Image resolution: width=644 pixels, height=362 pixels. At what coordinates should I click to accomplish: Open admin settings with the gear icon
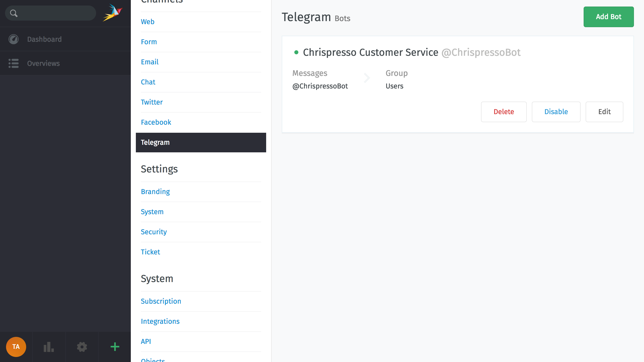tap(82, 347)
